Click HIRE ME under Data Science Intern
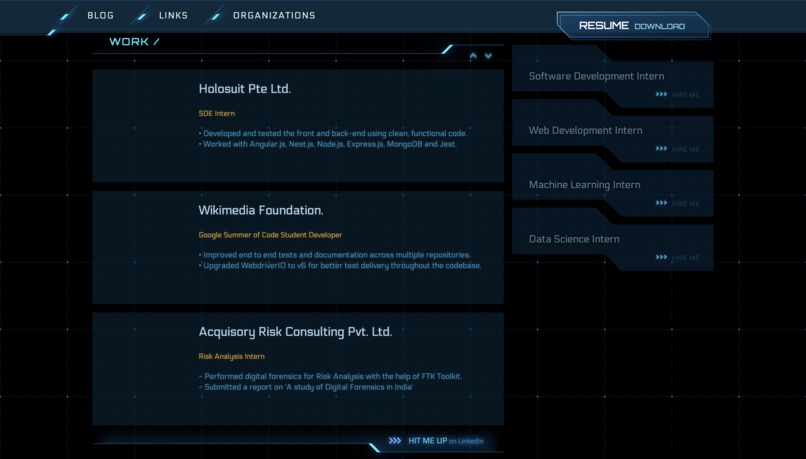This screenshot has height=459, width=806. pyautogui.click(x=685, y=258)
